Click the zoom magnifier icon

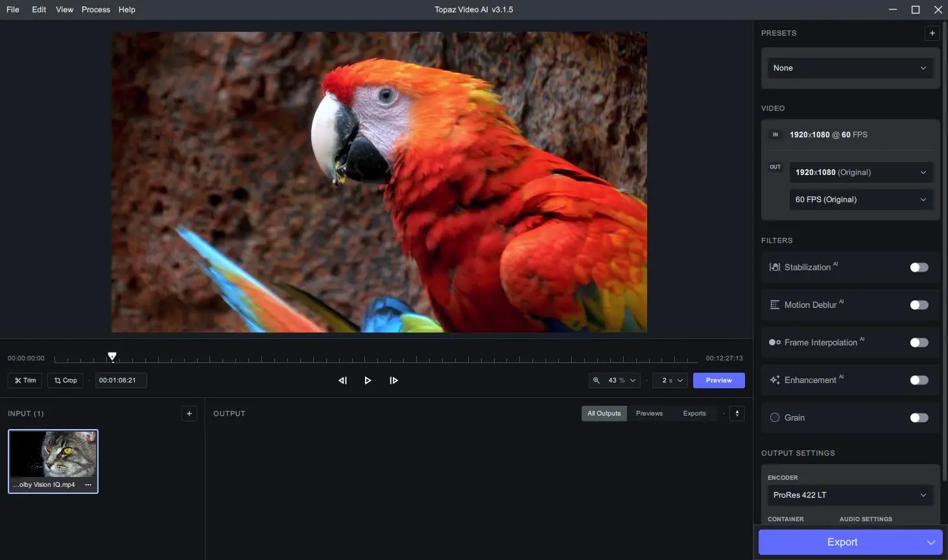pyautogui.click(x=597, y=380)
